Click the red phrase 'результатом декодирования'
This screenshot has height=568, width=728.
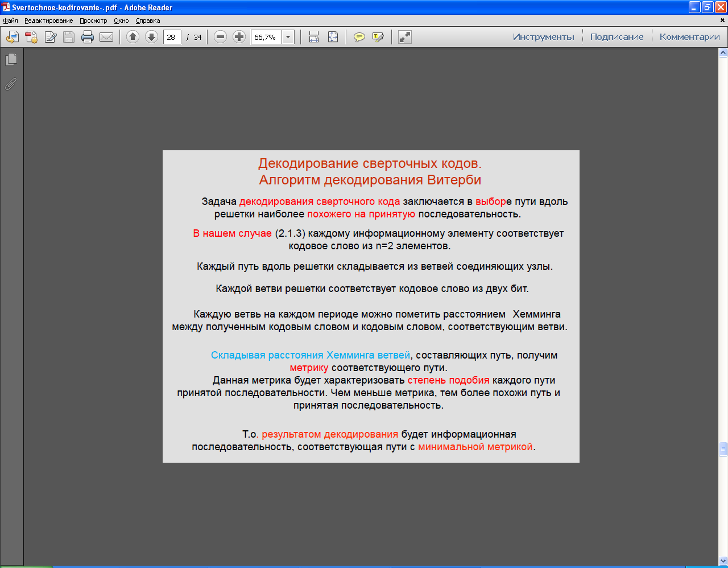330,434
